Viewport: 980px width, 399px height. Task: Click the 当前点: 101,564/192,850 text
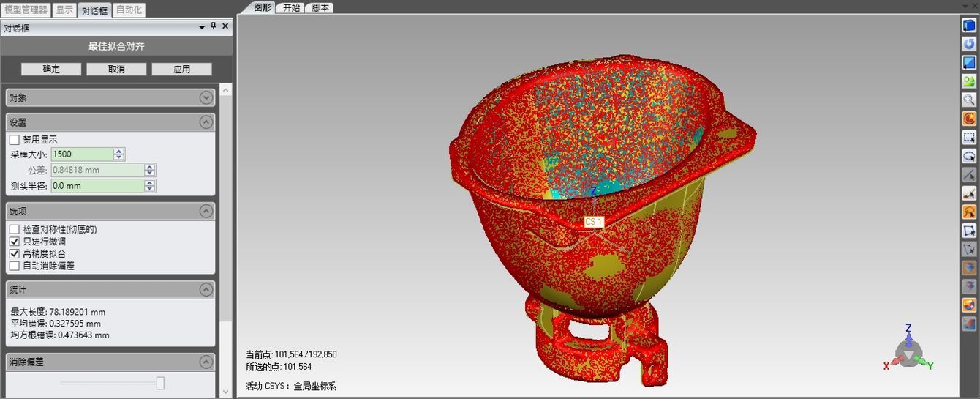[x=291, y=354]
